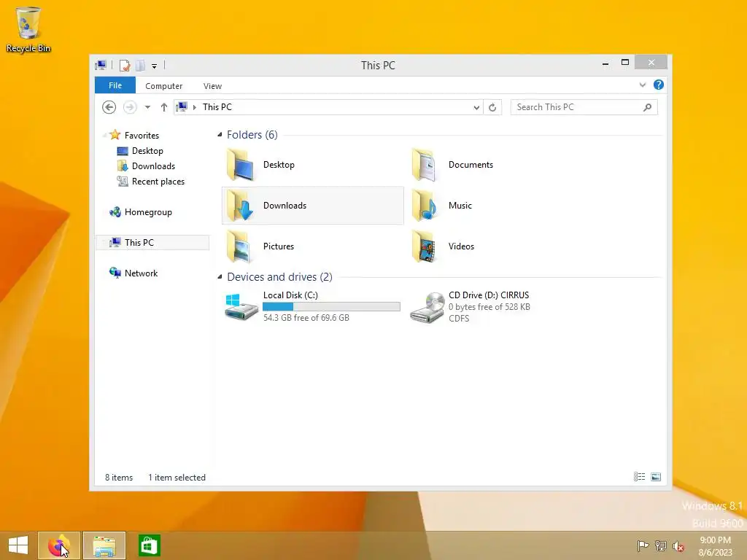Click File Explorer on the taskbar
The image size is (747, 560).
click(x=104, y=545)
